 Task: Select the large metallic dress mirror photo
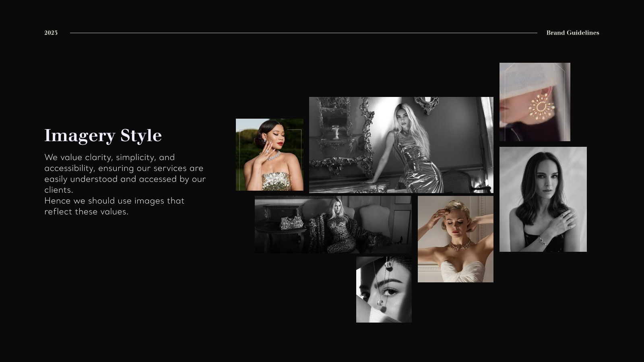[x=401, y=145]
